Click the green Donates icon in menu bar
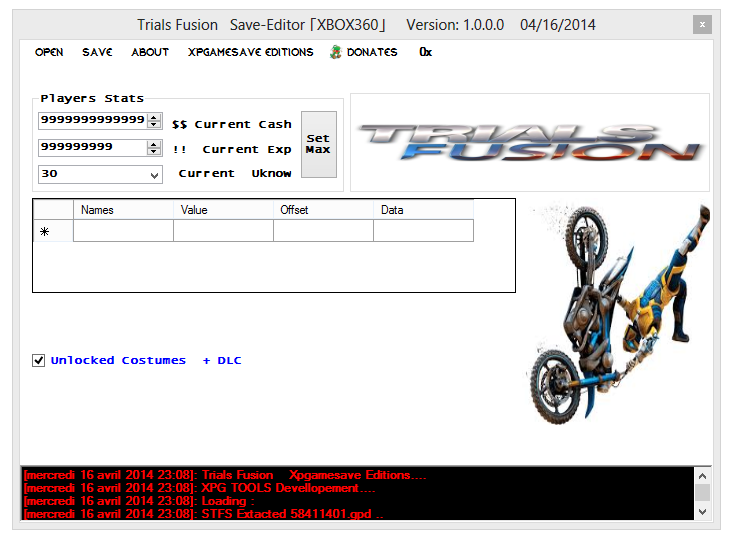This screenshot has height=544, width=735. (336, 52)
